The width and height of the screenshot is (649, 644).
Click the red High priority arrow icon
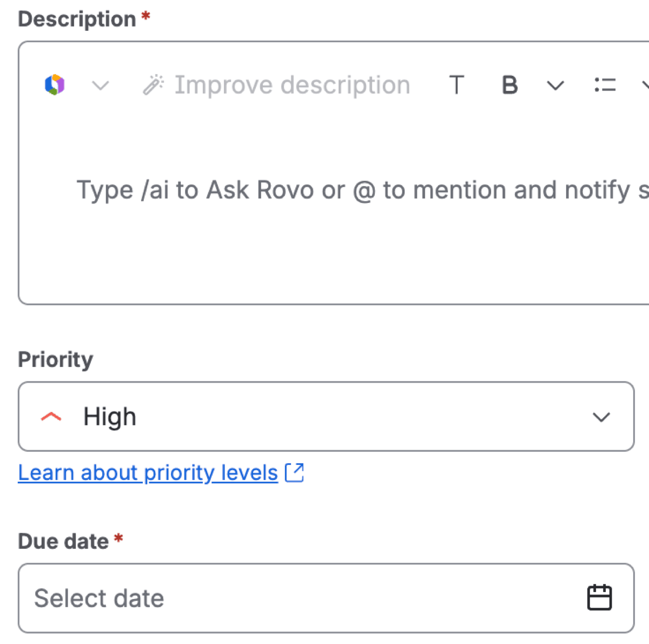51,417
